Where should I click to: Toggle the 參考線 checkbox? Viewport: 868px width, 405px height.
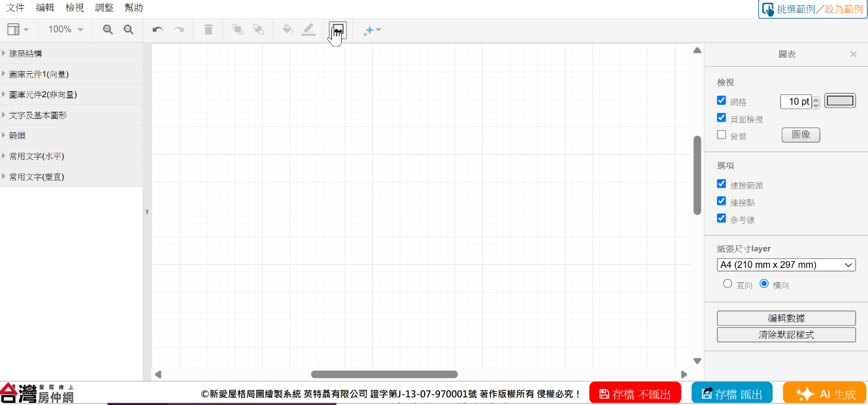click(x=722, y=218)
